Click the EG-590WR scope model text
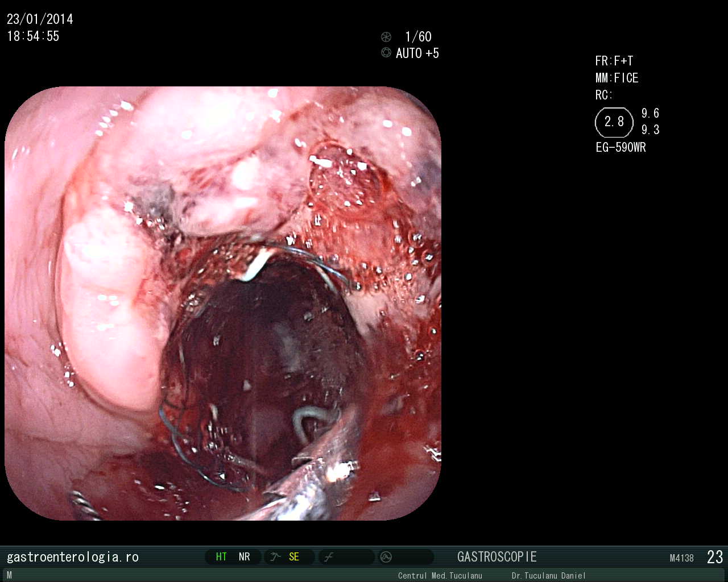Screen dimensions: 728x582 621,147
